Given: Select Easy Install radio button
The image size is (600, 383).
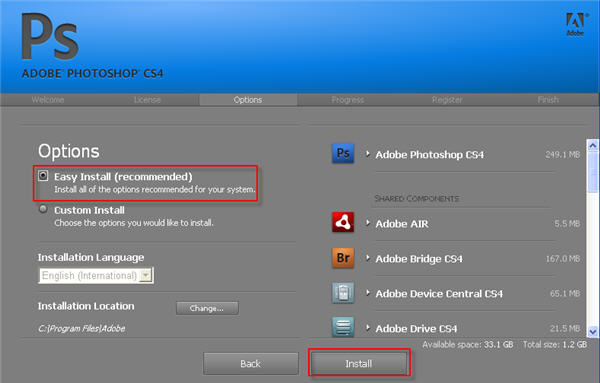Looking at the screenshot, I should (43, 176).
